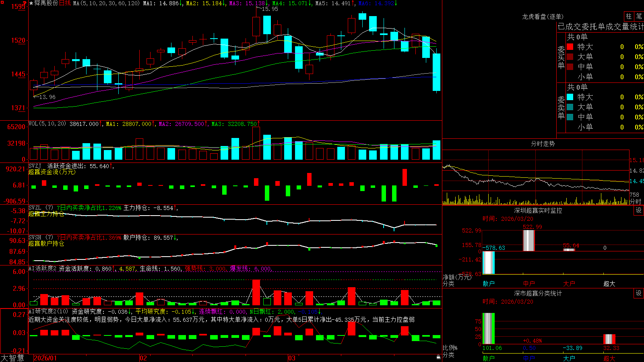Switch to 笔 tick display mode
The image size is (644, 362).
[x=639, y=16]
